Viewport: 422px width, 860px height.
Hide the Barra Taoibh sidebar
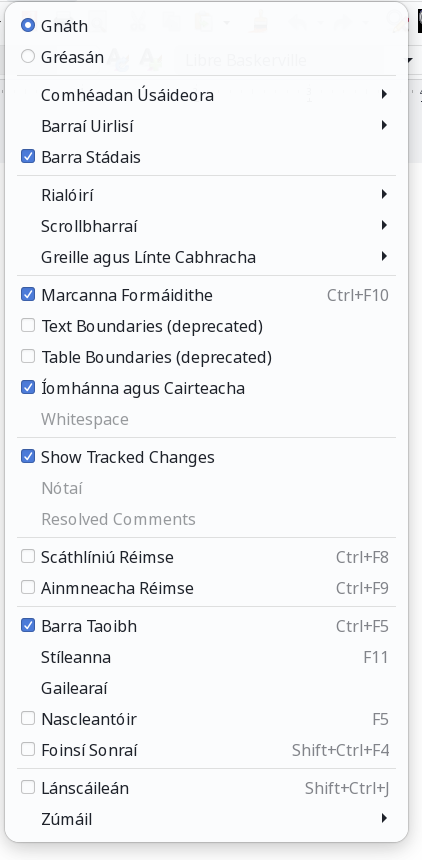(28, 626)
